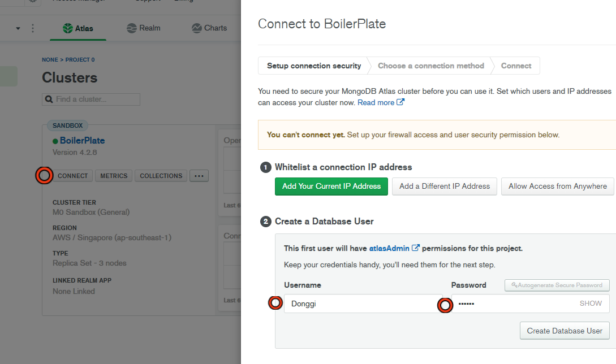Open the vertical three-dot project menu
616x364 pixels.
pyautogui.click(x=32, y=28)
